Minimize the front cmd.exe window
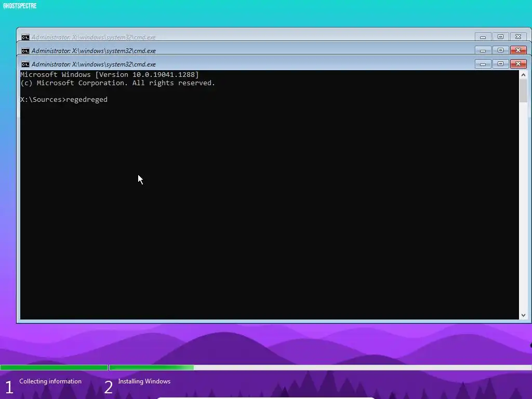 (x=483, y=64)
